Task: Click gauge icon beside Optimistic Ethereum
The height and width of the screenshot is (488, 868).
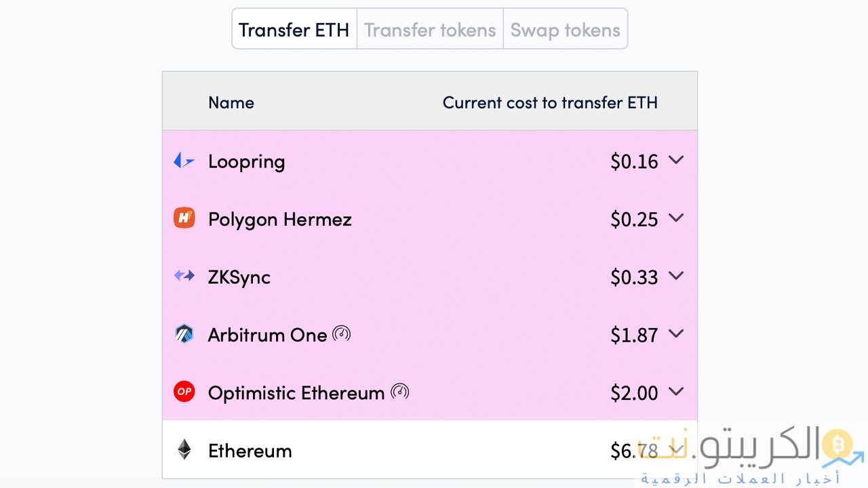Action: click(400, 392)
